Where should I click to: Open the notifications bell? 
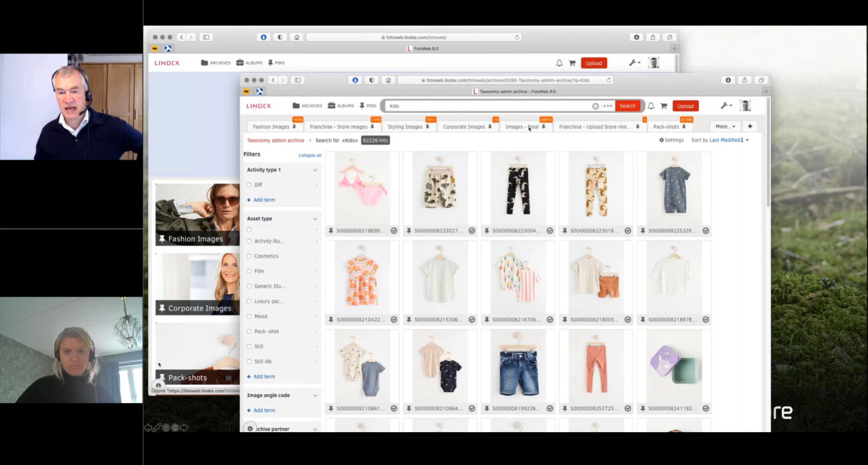(x=650, y=105)
